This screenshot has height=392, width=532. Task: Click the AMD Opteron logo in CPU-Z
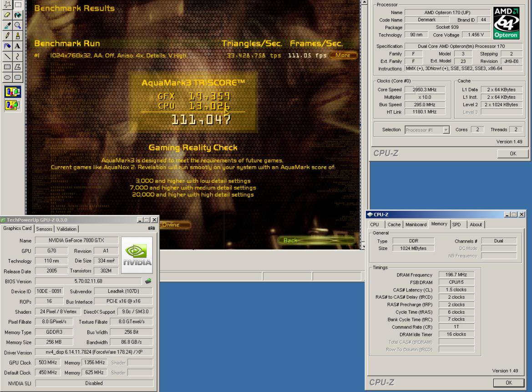pyautogui.click(x=506, y=23)
